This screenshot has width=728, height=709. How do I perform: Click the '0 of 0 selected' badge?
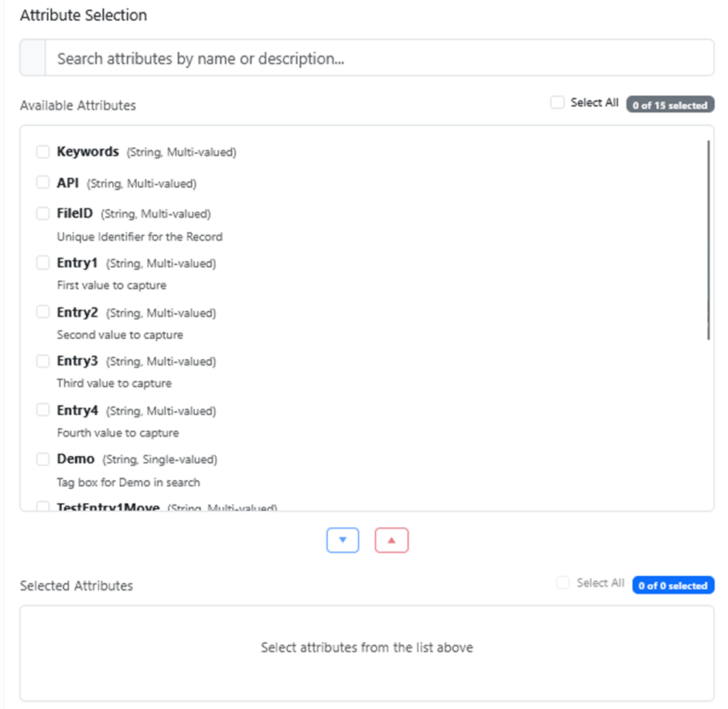pos(673,586)
